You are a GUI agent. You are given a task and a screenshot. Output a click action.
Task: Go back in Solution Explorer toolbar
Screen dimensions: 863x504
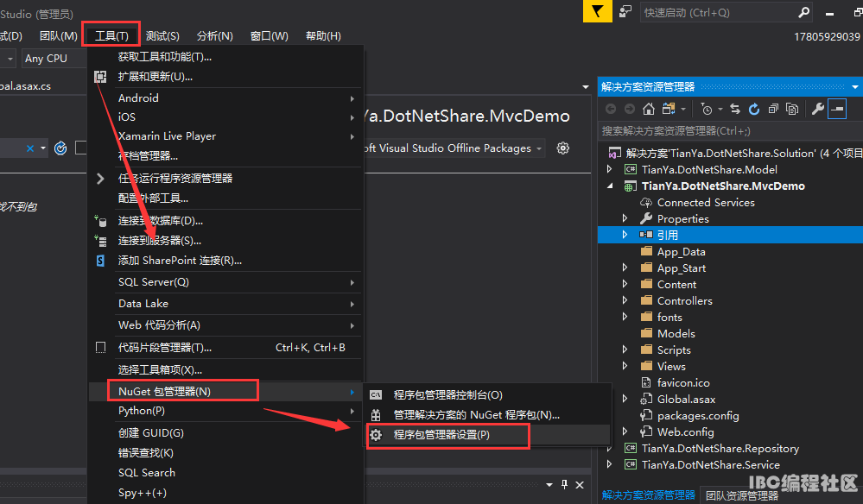click(611, 109)
